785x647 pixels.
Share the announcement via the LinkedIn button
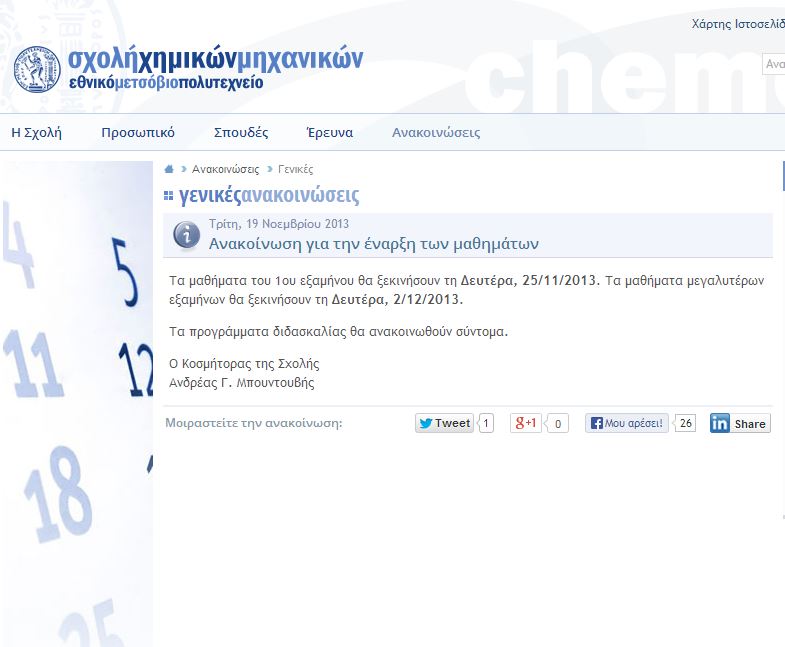coord(740,423)
